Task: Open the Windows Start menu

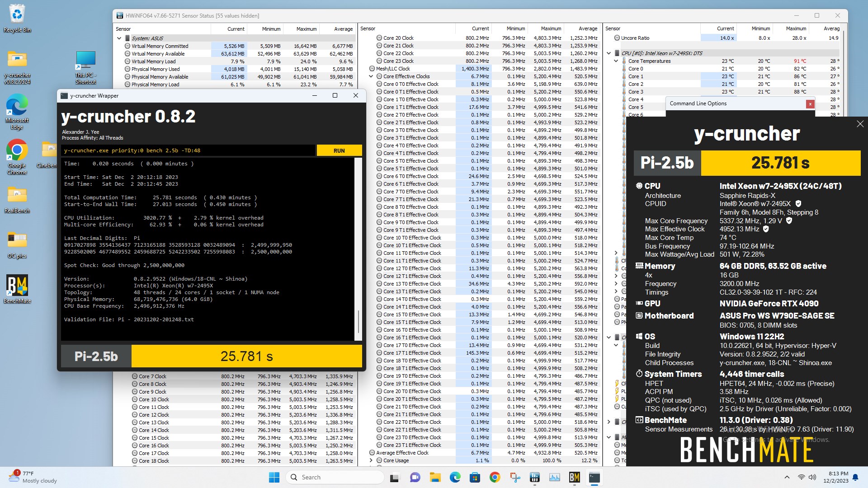Action: pyautogui.click(x=274, y=477)
